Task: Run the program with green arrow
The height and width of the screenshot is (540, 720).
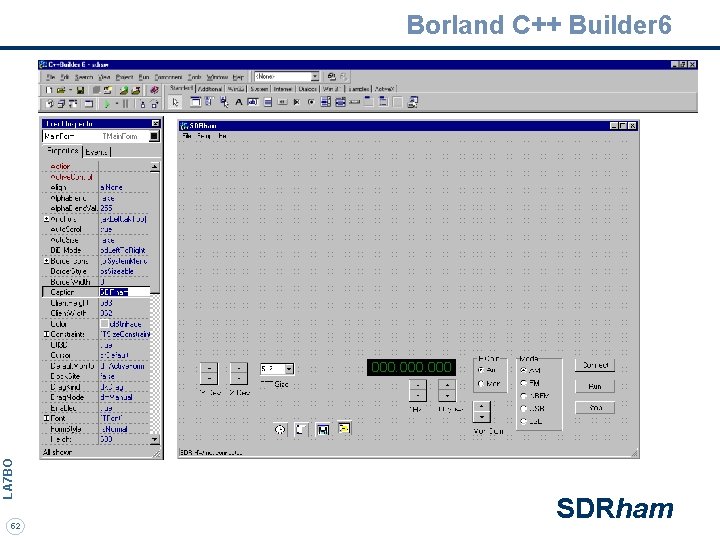Action: pos(107,104)
